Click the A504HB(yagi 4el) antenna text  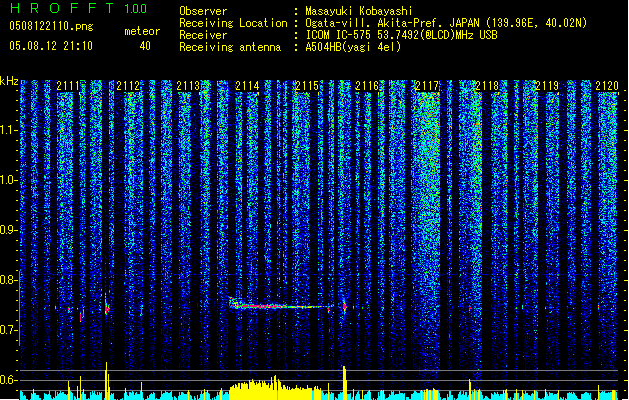(x=353, y=47)
